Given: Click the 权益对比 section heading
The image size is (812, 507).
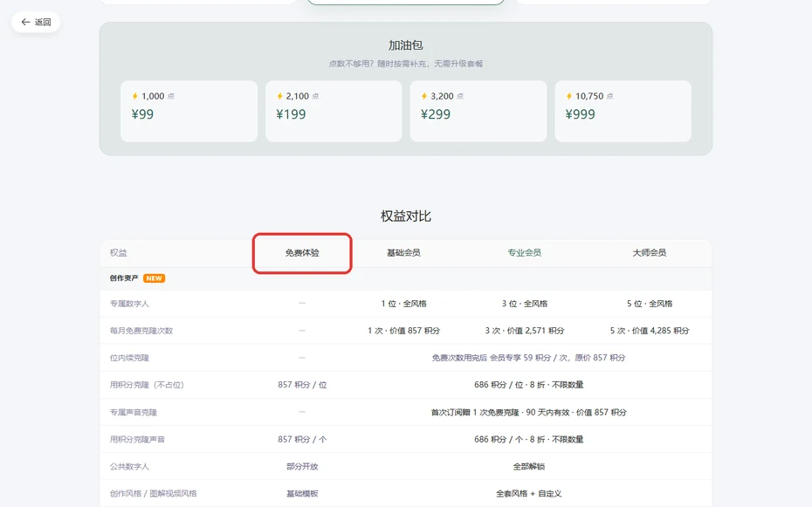Looking at the screenshot, I should pos(405,216).
